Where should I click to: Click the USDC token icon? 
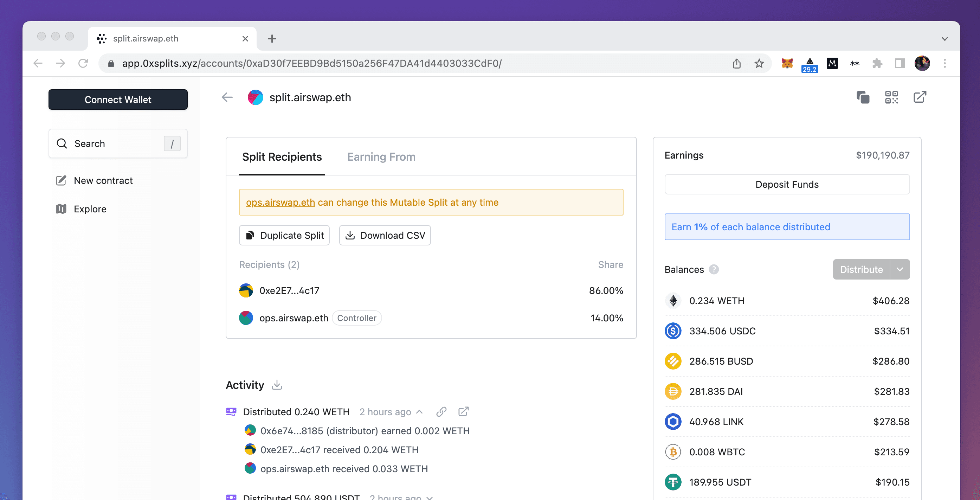[x=673, y=331]
